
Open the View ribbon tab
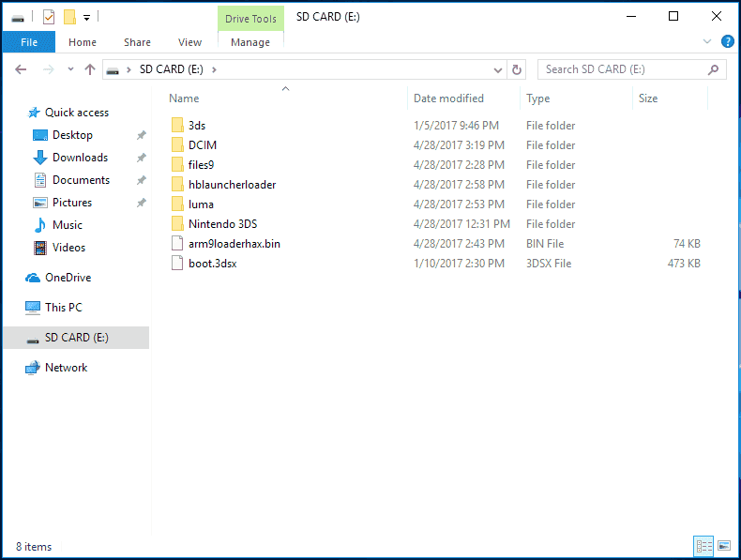[189, 42]
